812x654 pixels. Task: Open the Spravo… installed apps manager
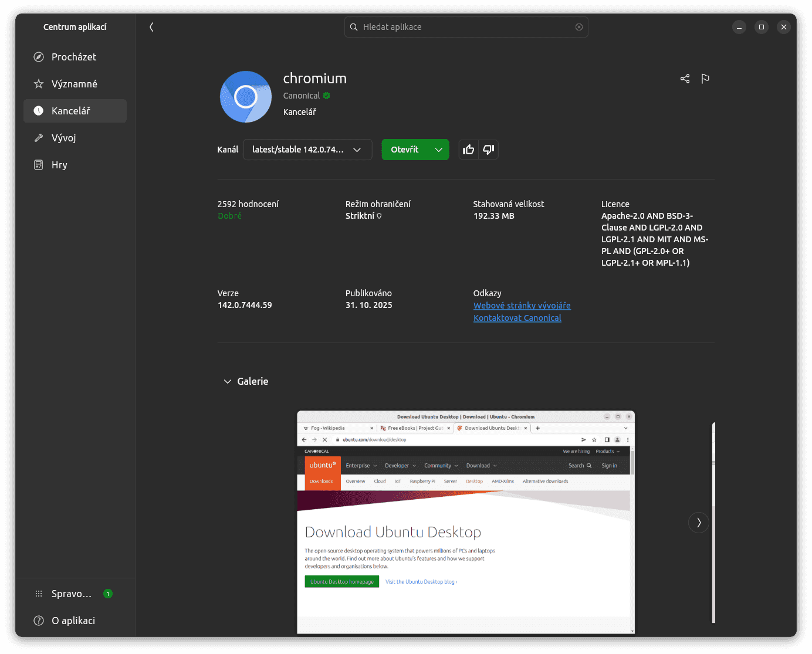(75, 594)
